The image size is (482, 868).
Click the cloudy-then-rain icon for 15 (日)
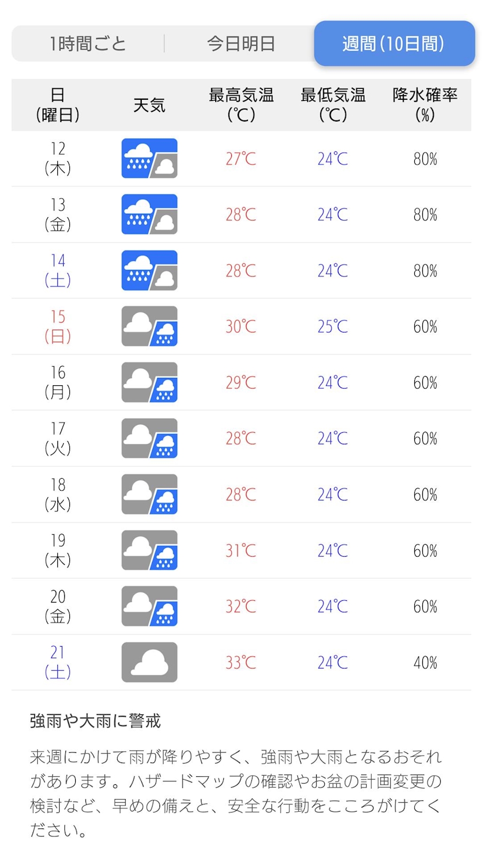149,326
